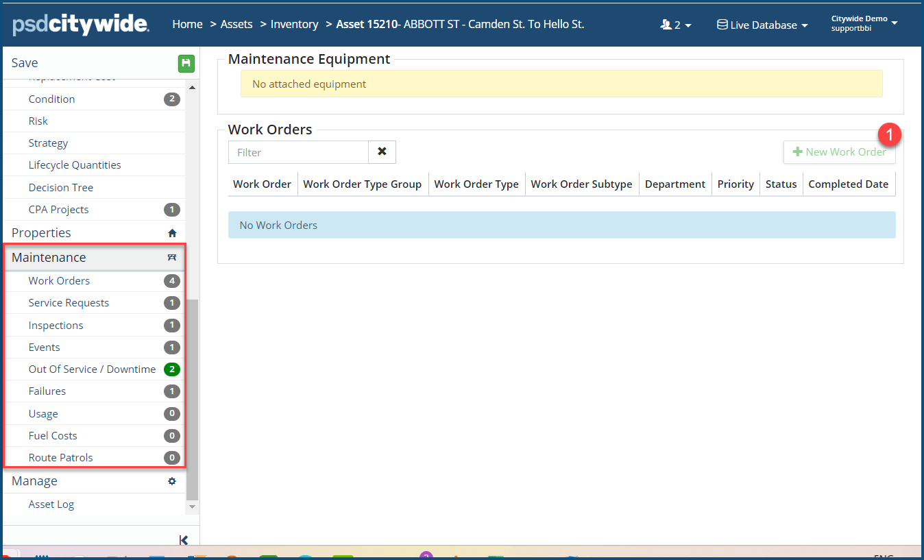
Task: Open Asset Log under Manage
Action: [x=95, y=504]
